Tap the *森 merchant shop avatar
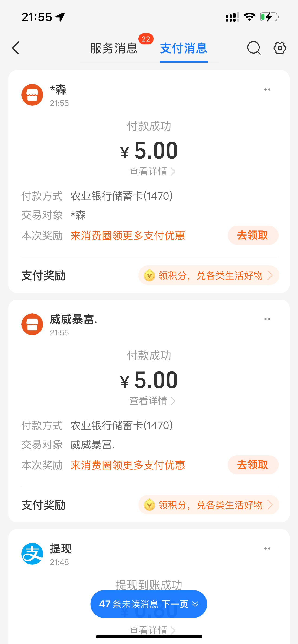Viewport: 298px width, 644px height. (x=32, y=95)
